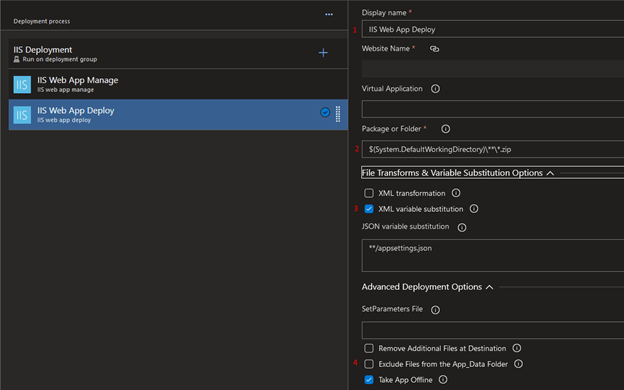
Task: Uncheck XML variable substitution
Action: [369, 209]
